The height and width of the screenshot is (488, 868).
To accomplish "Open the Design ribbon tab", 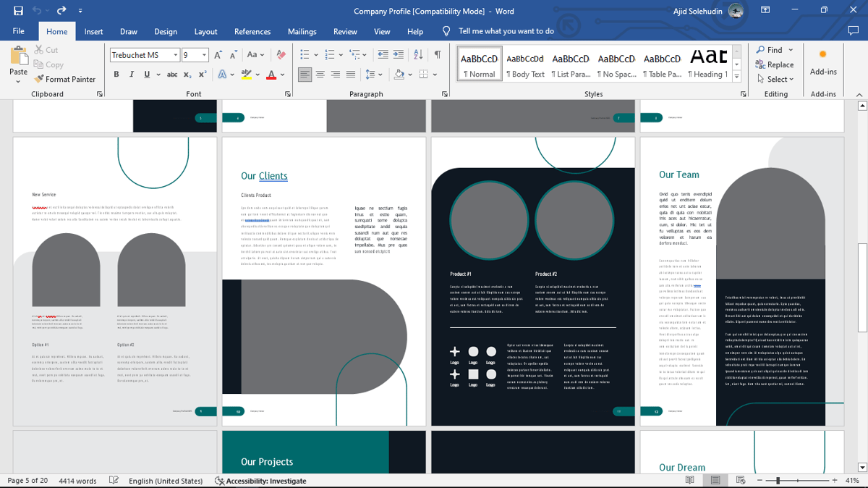I will pos(166,31).
